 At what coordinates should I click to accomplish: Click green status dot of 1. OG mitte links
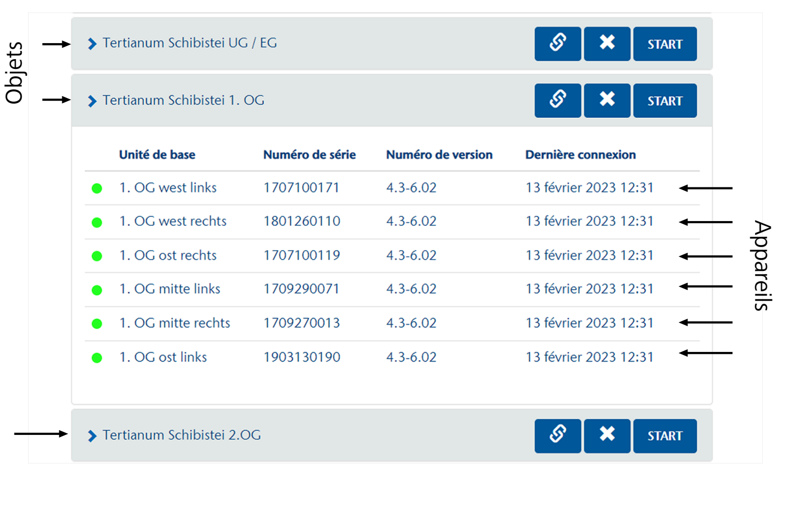point(97,290)
